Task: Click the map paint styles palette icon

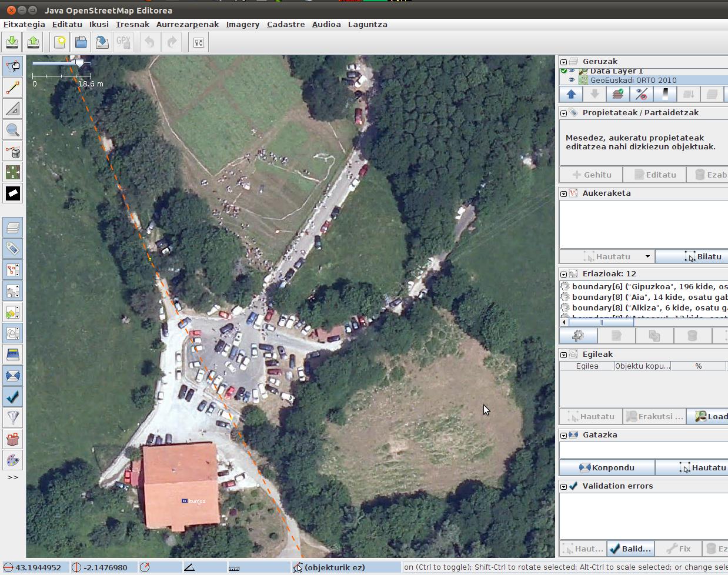Action: coord(13,460)
